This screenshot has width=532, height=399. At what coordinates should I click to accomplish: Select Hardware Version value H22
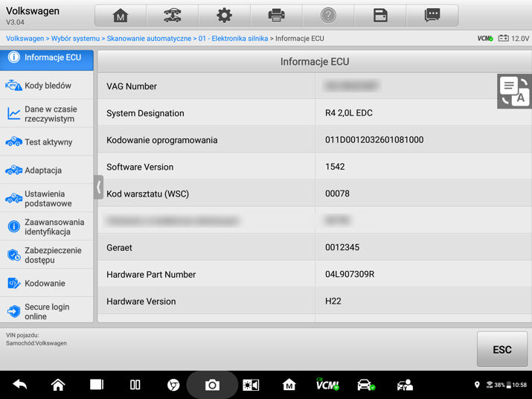pyautogui.click(x=333, y=301)
